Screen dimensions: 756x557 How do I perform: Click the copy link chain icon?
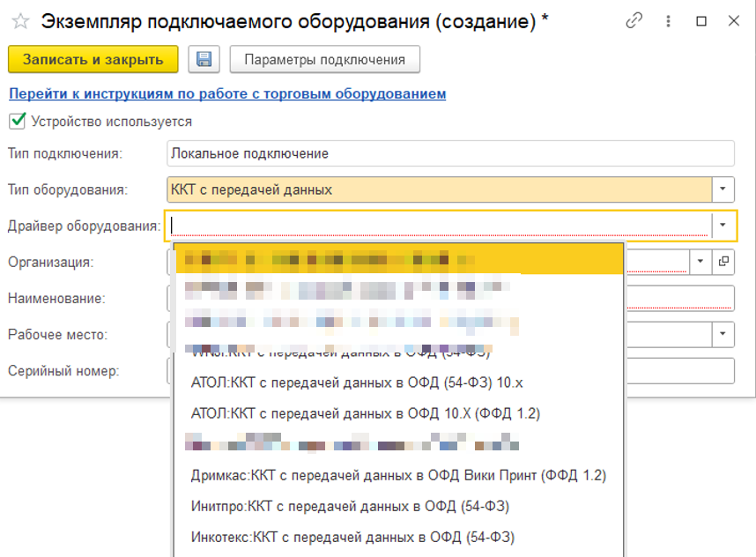click(x=634, y=22)
